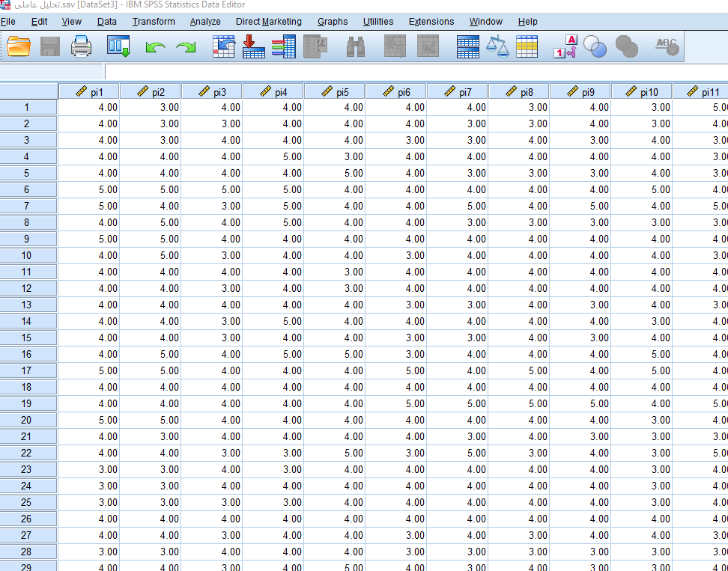
Task: Click the Open data document folder icon
Action: coord(19,47)
